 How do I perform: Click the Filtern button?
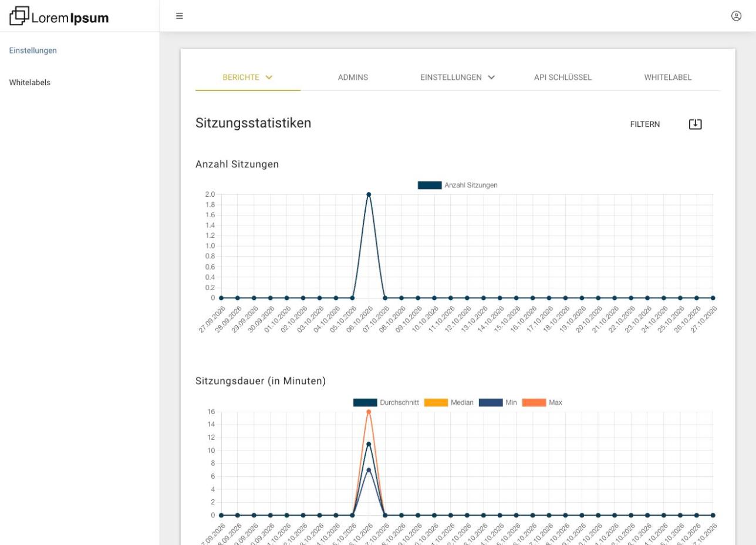(644, 125)
